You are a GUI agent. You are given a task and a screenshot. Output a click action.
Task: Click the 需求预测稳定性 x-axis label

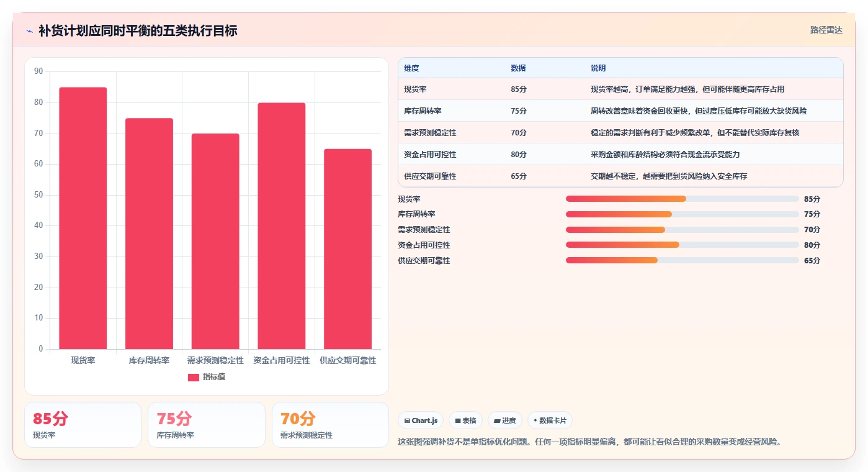point(215,360)
